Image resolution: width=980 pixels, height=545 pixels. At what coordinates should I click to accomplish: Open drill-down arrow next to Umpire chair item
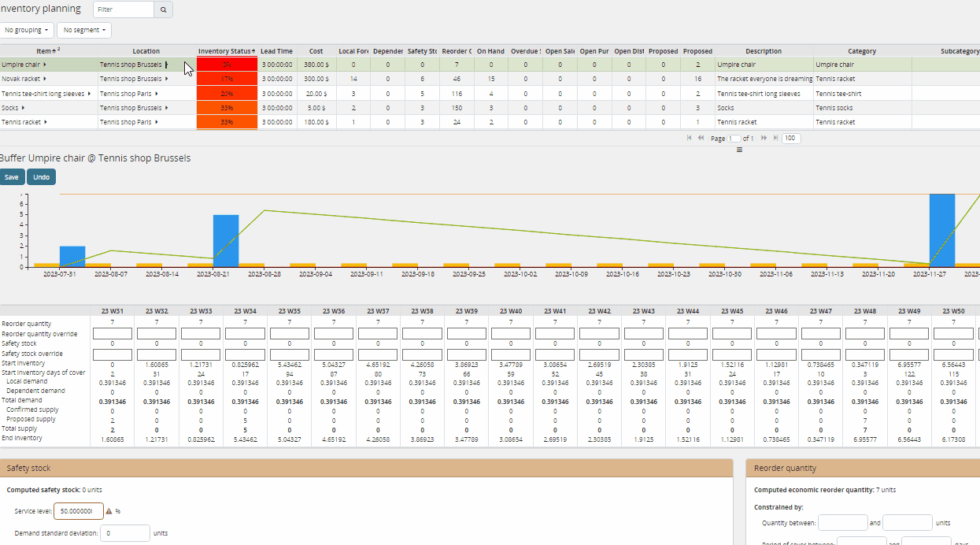pyautogui.click(x=45, y=65)
